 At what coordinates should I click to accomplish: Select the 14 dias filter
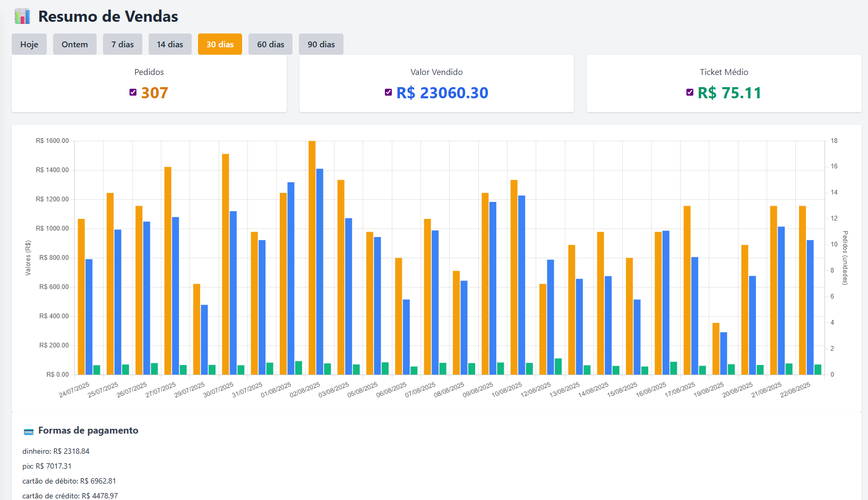170,44
